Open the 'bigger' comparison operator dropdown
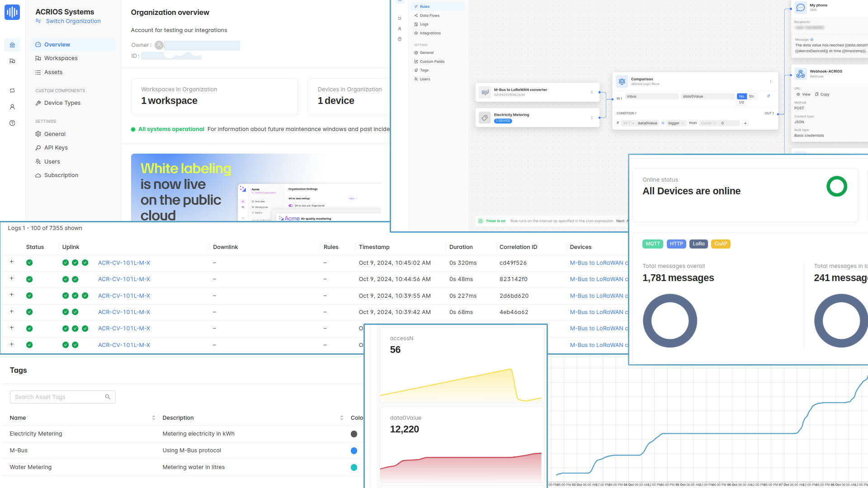Screen dimensions: 868x488 pos(676,123)
